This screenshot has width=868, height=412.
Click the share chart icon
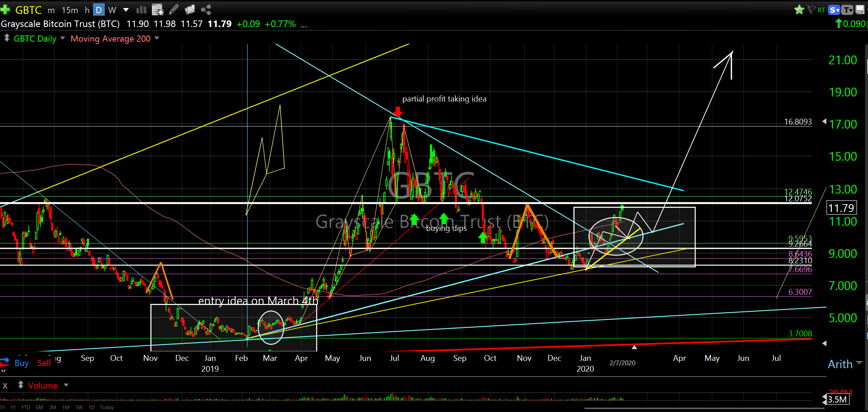[x=206, y=10]
